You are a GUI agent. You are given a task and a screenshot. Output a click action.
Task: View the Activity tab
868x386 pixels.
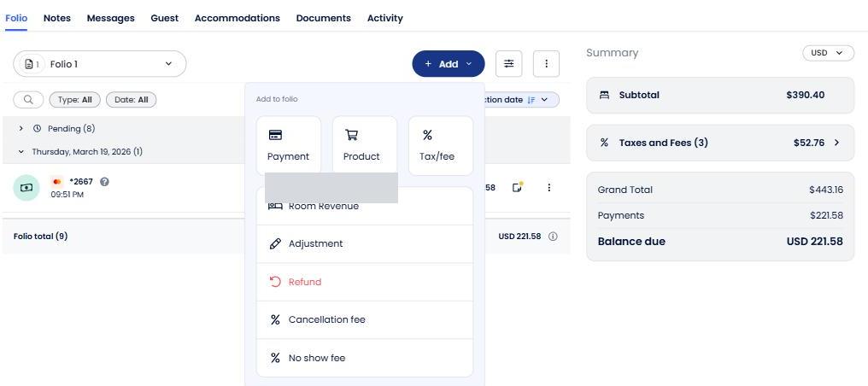click(x=384, y=18)
